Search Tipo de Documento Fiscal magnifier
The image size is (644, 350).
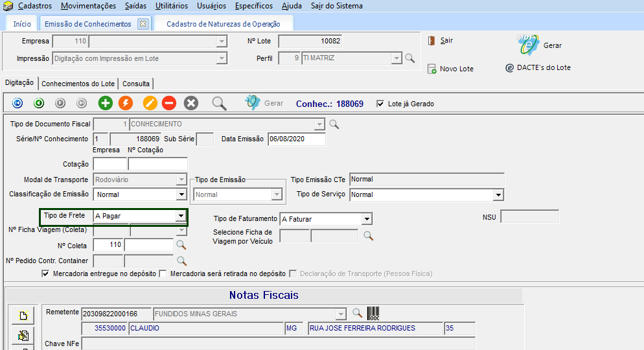[334, 124]
